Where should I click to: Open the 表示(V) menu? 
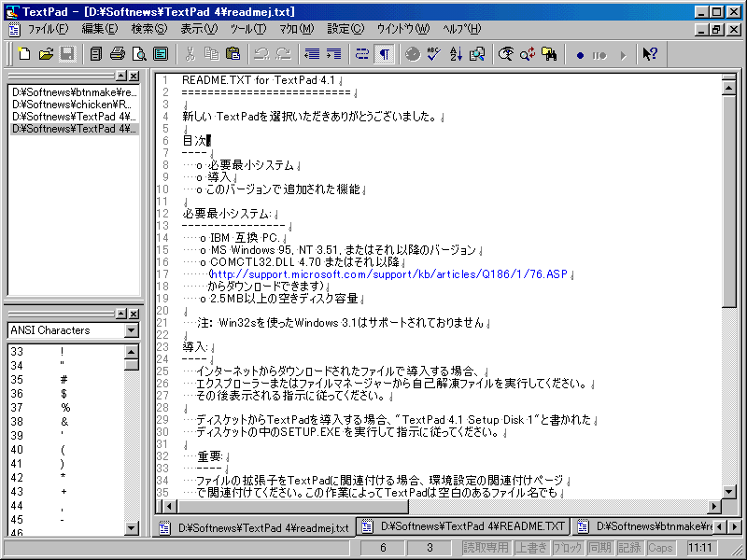click(199, 29)
